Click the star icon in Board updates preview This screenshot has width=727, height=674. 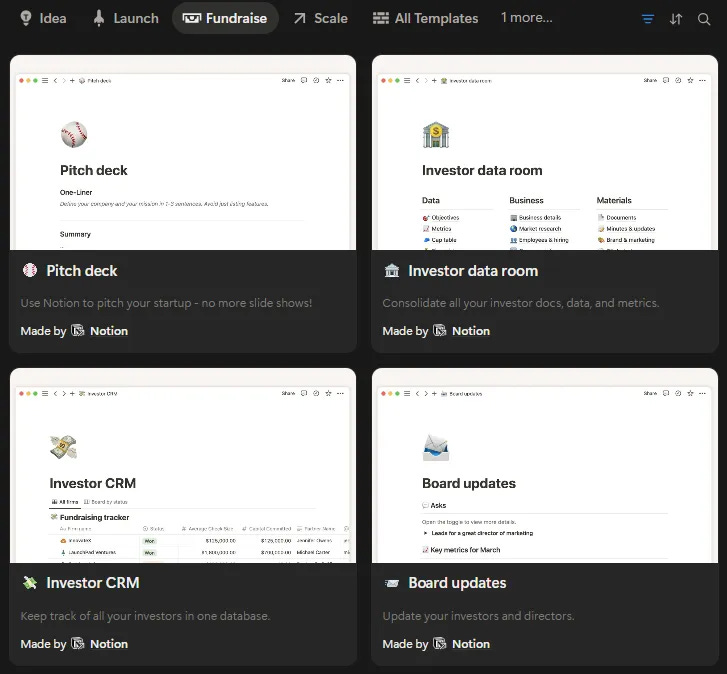[690, 393]
